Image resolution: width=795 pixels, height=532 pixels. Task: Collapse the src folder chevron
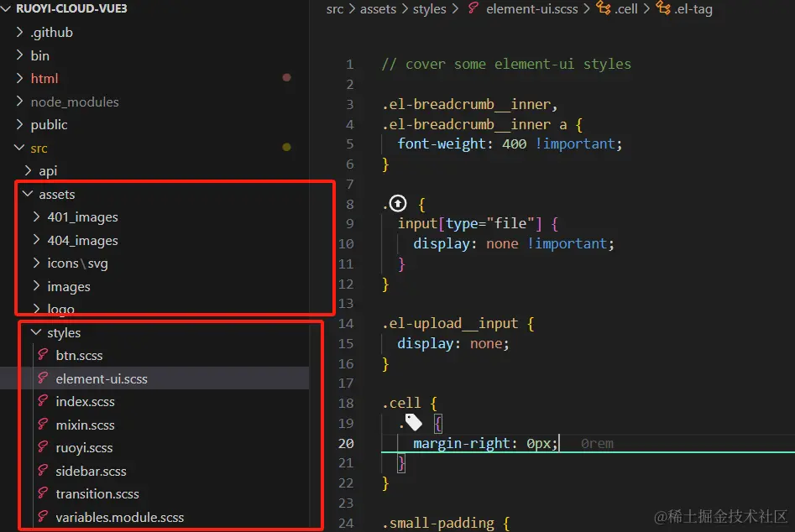point(20,148)
